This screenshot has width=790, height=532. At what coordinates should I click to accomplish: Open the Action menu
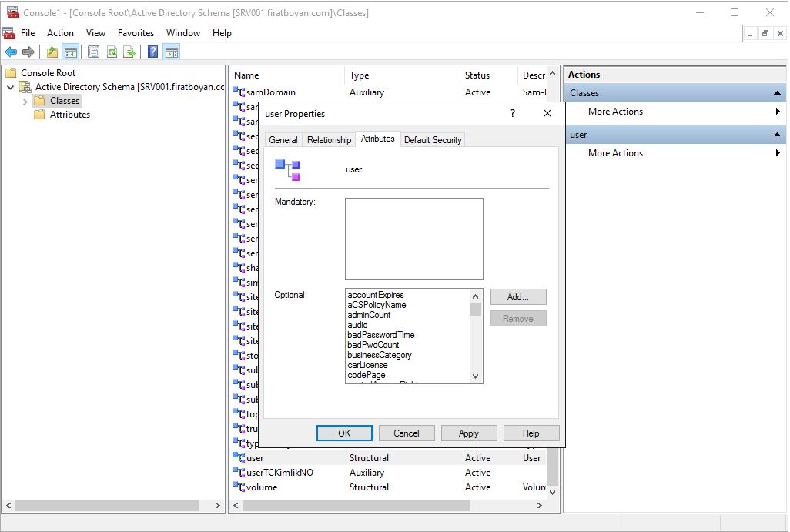pyautogui.click(x=61, y=33)
